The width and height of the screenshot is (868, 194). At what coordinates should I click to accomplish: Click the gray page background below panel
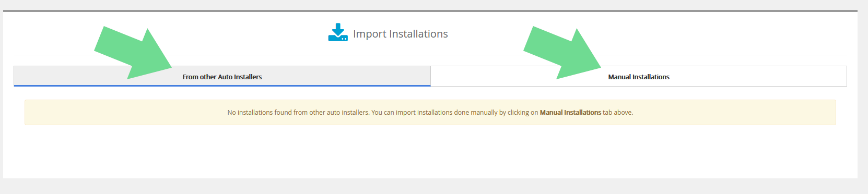click(x=430, y=186)
